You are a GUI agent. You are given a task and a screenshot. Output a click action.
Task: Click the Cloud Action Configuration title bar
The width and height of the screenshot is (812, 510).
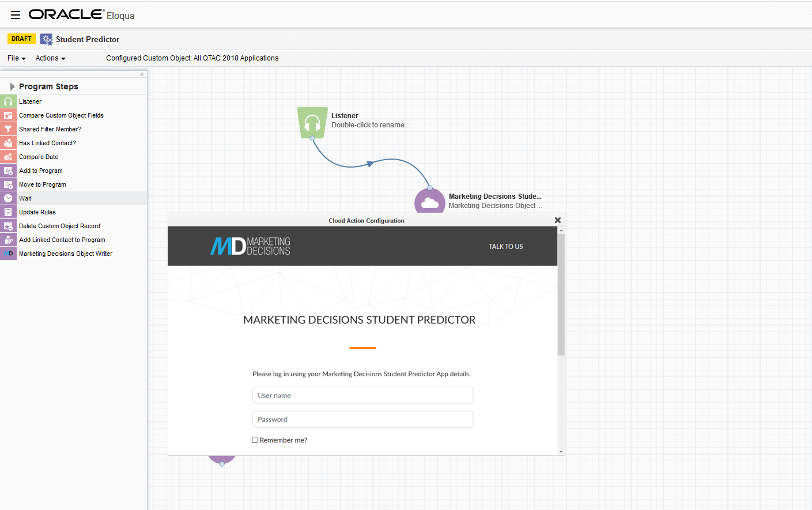[367, 221]
